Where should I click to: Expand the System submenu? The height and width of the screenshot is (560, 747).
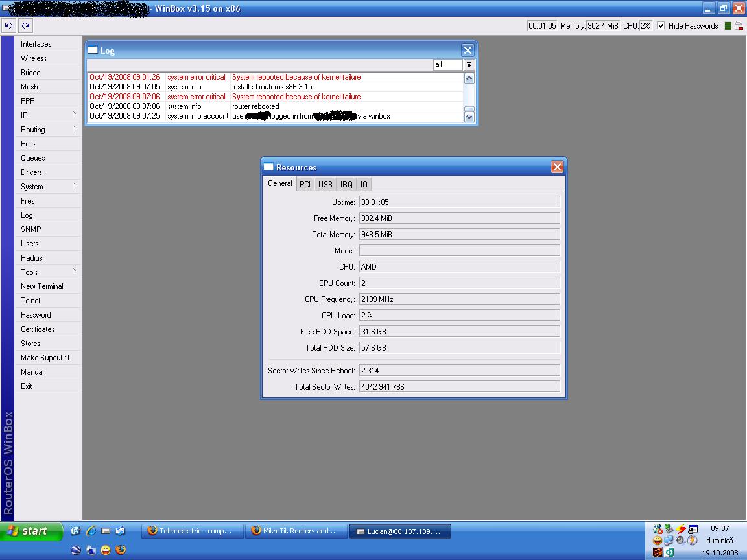click(x=47, y=187)
